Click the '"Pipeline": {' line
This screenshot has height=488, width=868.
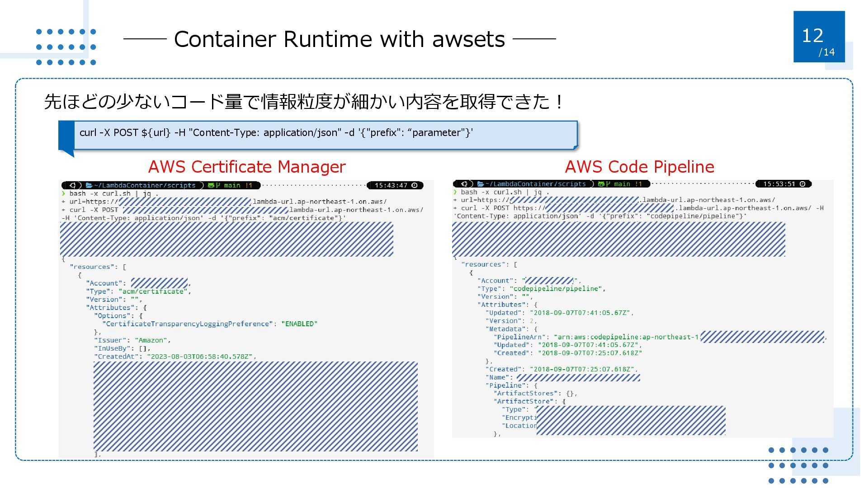tap(512, 385)
